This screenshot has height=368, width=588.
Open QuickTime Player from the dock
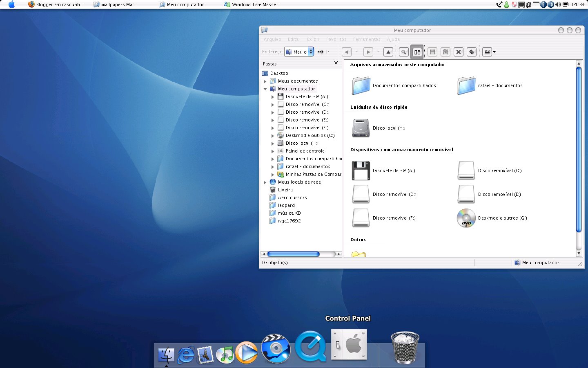(310, 347)
